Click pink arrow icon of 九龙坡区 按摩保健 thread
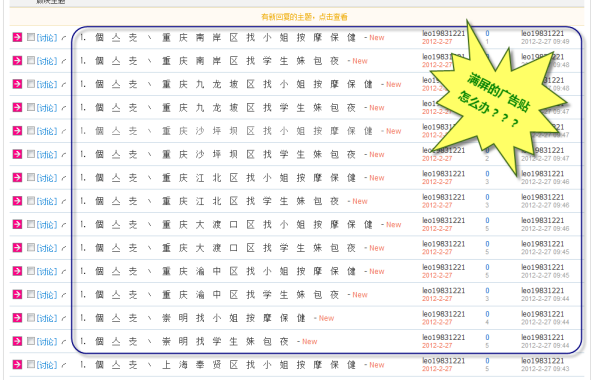 pos(17,84)
